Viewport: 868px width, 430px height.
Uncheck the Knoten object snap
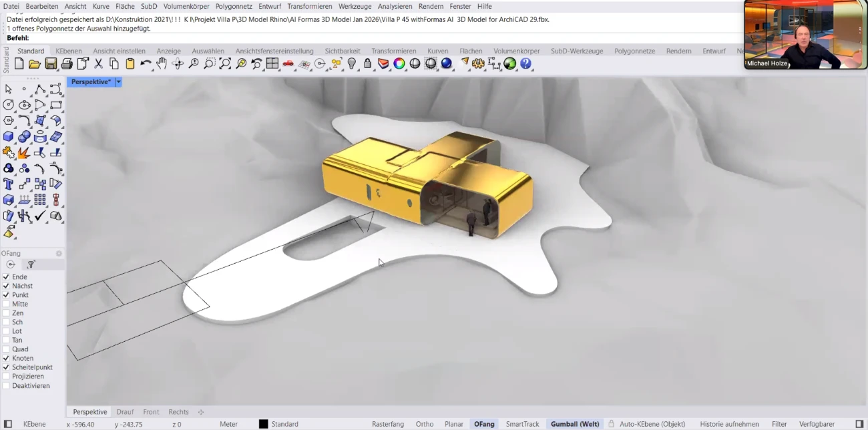click(x=6, y=359)
